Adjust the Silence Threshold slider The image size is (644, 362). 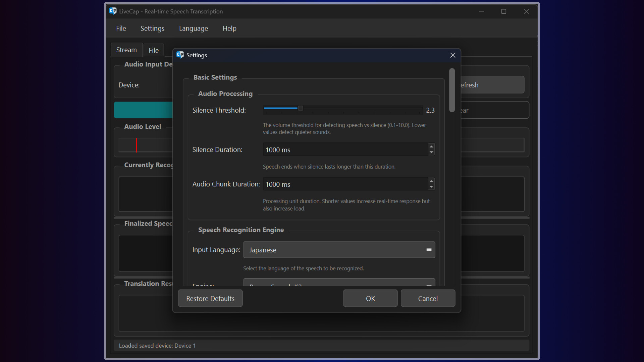click(301, 108)
